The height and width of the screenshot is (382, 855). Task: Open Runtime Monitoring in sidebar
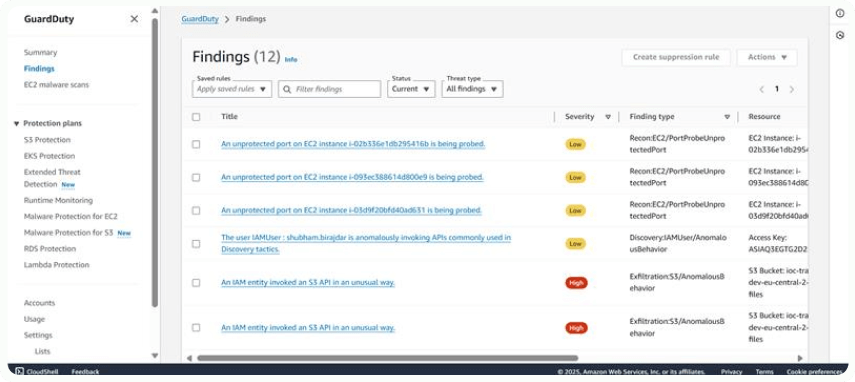coord(58,201)
